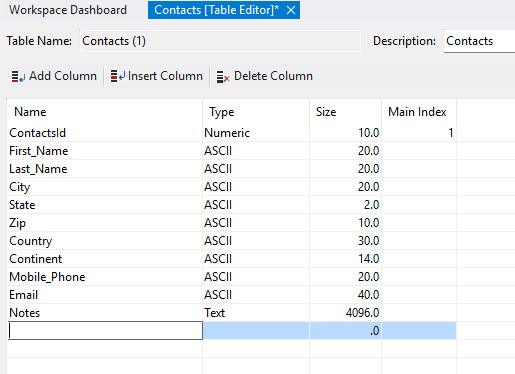Select the City name cell
The image size is (515, 374).
tap(105, 187)
